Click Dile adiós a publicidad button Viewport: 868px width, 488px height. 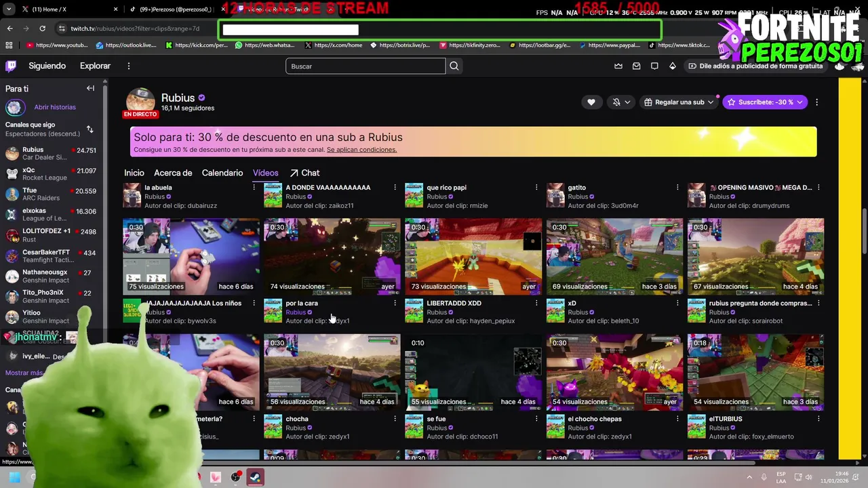755,66
